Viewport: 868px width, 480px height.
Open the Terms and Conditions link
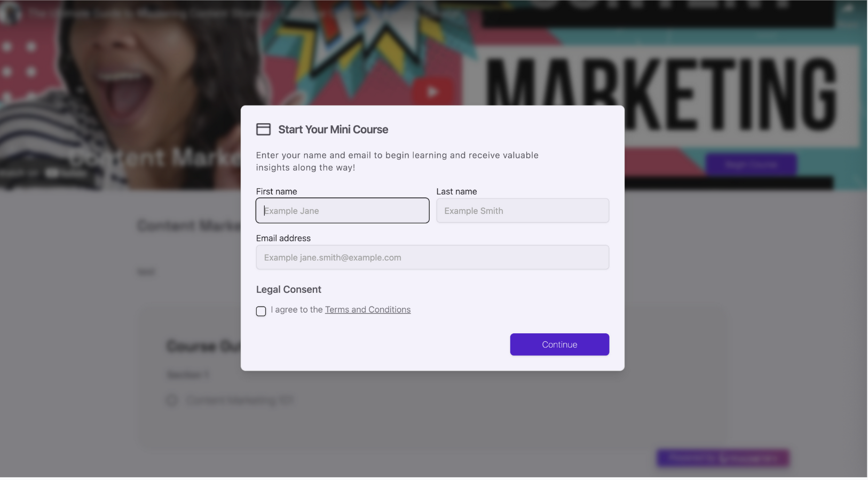click(368, 309)
